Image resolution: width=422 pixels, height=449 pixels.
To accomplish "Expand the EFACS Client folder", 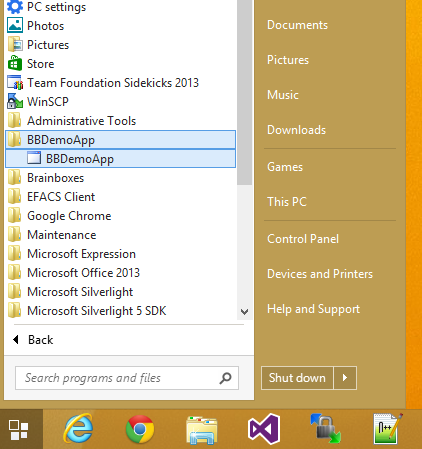I will pyautogui.click(x=51, y=197).
